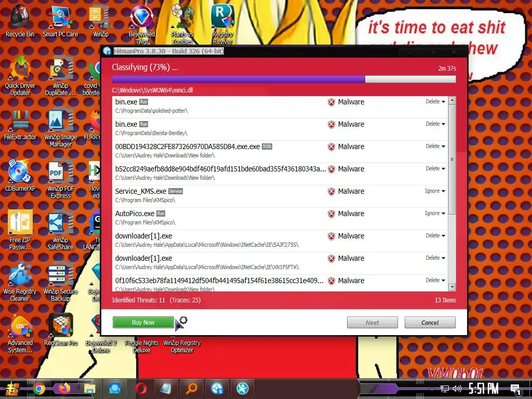Screen dimensions: 532x399
Task: Click the 5:51 PM taskbar clock
Action: (484, 389)
